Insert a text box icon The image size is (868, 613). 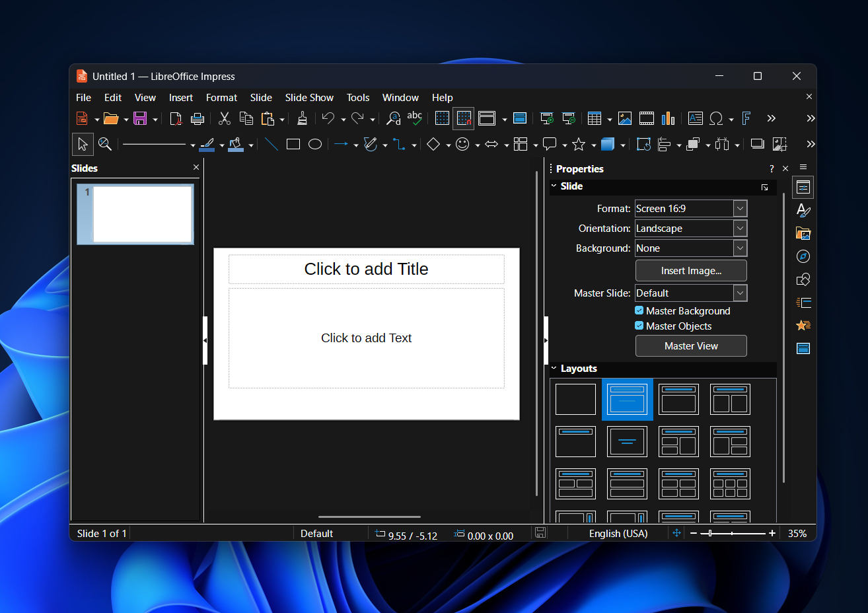696,118
